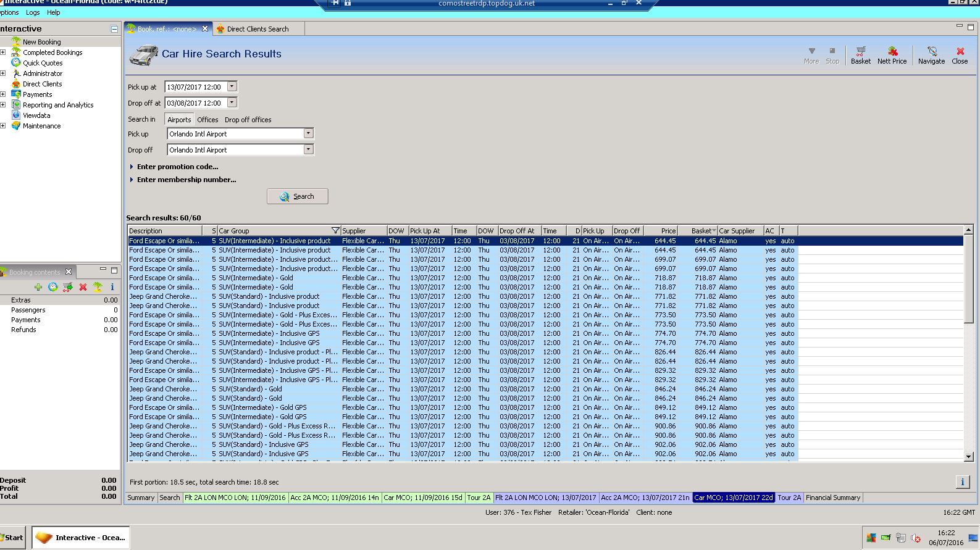
Task: Open Reporting and Analytics in sidebar
Action: point(58,105)
